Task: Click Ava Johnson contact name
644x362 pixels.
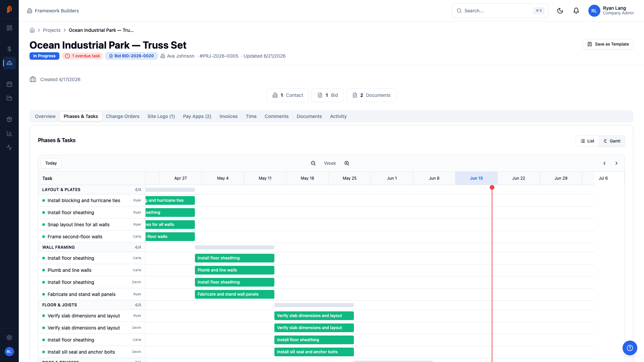Action: click(x=180, y=56)
